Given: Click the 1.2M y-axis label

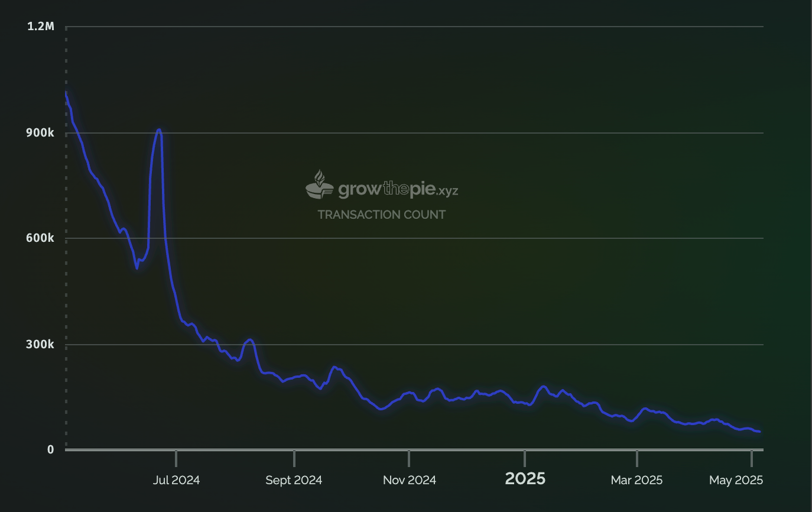Looking at the screenshot, I should click(40, 26).
